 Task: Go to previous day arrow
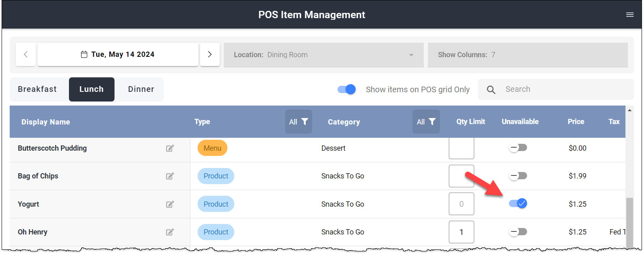click(26, 54)
